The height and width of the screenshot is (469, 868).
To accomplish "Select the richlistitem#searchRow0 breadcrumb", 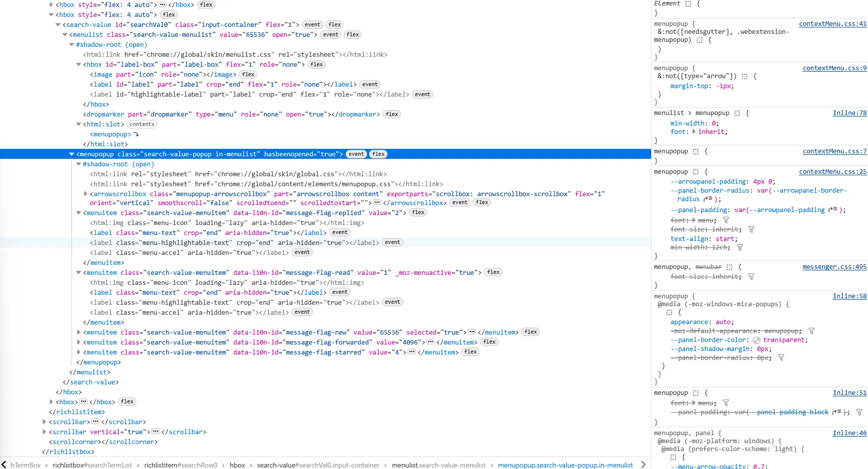I will tap(181, 465).
